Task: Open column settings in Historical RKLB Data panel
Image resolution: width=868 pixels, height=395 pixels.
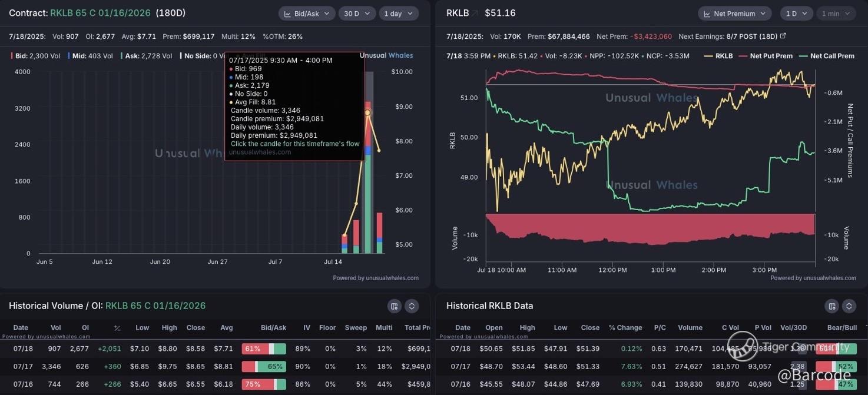Action: tap(831, 306)
